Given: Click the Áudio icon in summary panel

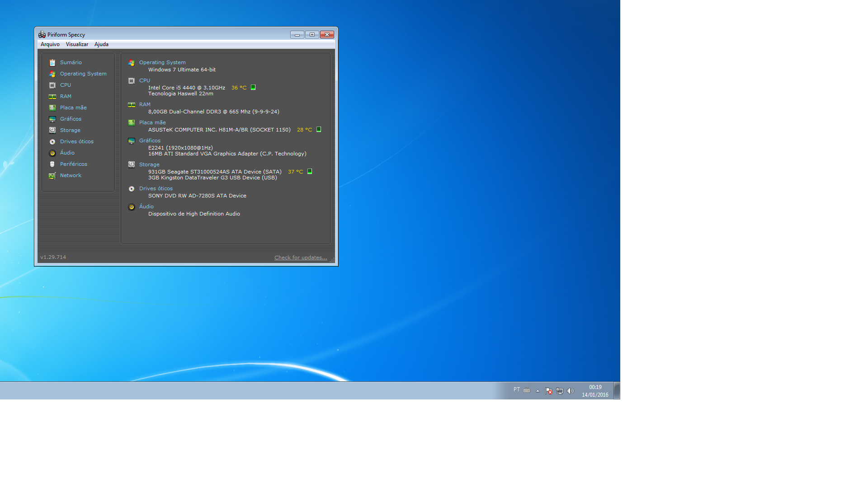Looking at the screenshot, I should (x=132, y=207).
